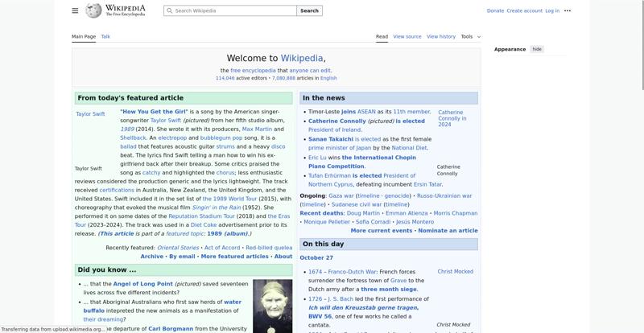
Task: Click the magnifier icon in search box
Action: pyautogui.click(x=169, y=11)
